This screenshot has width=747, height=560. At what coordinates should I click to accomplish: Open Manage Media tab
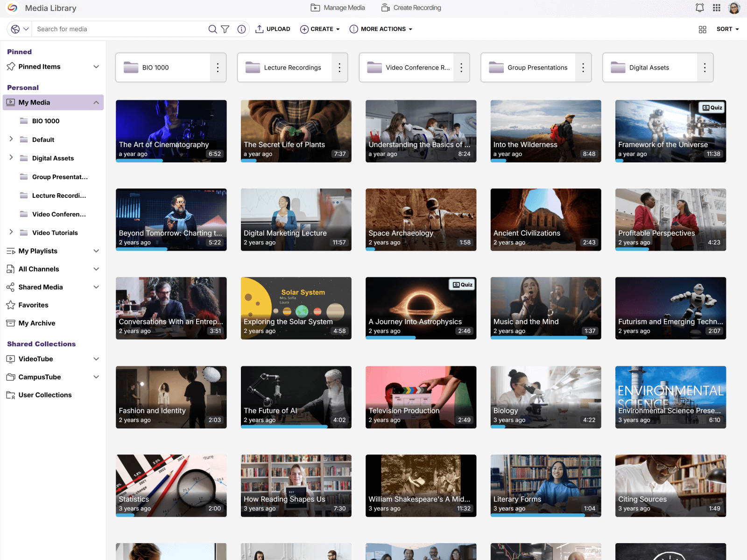(338, 8)
